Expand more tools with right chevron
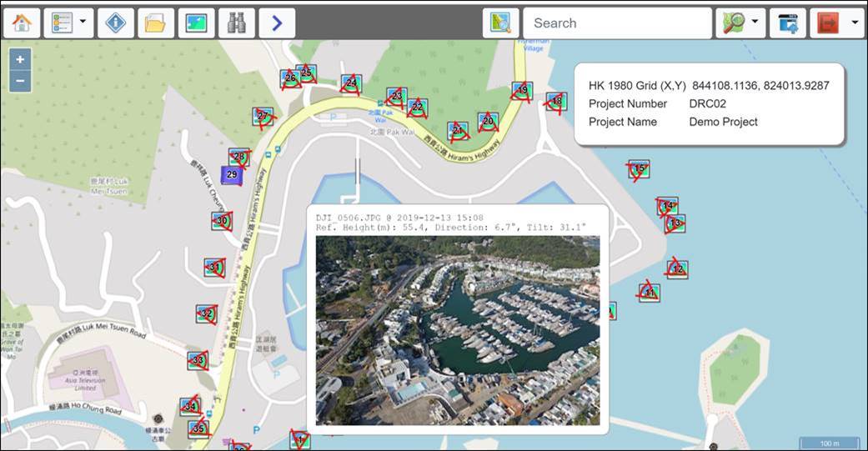Image resolution: width=868 pixels, height=451 pixels. [277, 23]
